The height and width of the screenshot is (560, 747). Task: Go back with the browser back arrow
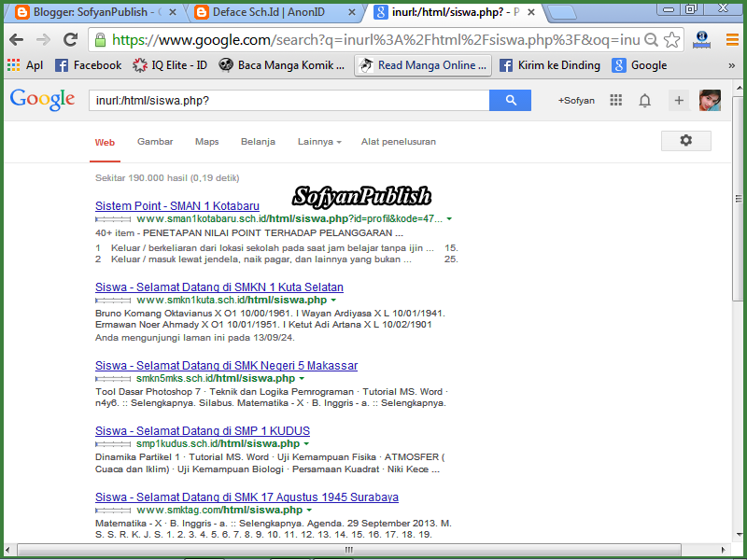[x=16, y=40]
